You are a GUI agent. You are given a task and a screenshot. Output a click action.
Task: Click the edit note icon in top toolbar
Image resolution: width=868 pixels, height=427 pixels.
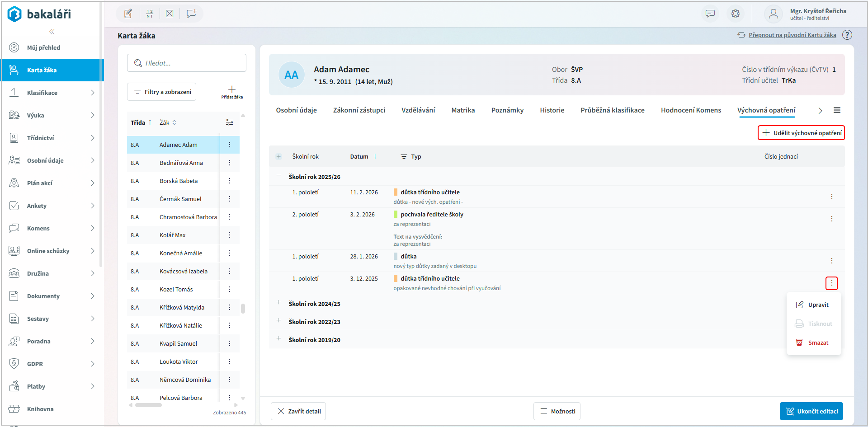point(128,14)
